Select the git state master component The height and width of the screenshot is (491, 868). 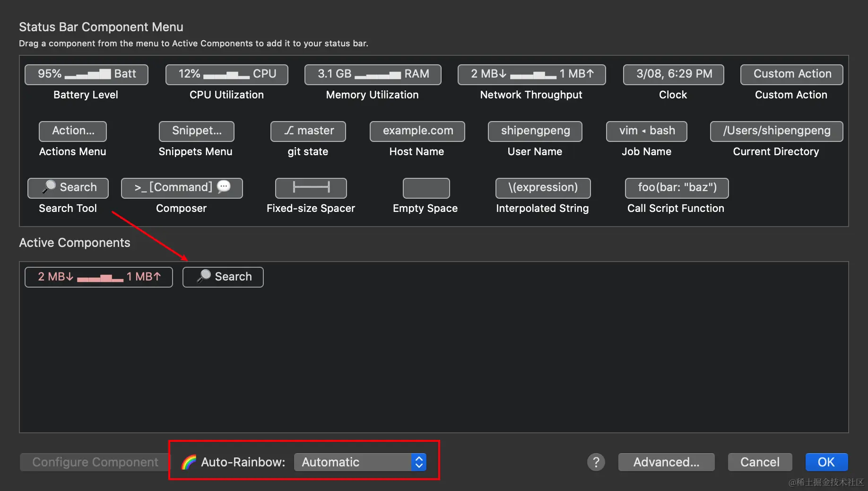(x=308, y=131)
